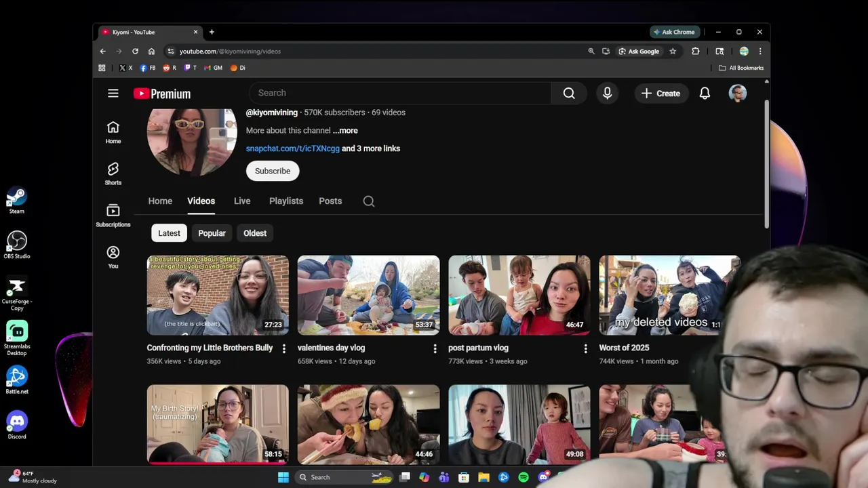Screen dimensions: 868x488
Task: Open the YouTube guide hamburger menu
Action: (x=113, y=94)
